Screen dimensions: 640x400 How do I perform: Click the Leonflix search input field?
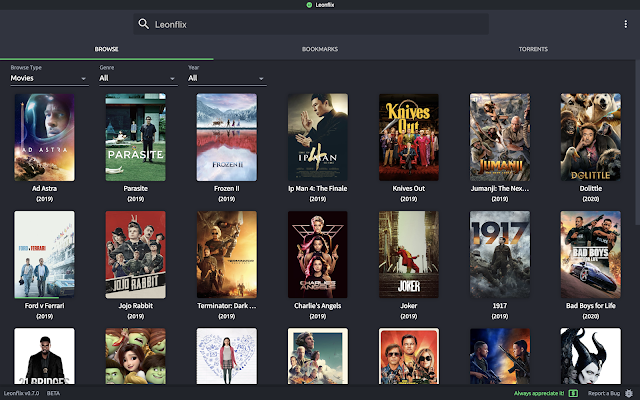[x=311, y=24]
